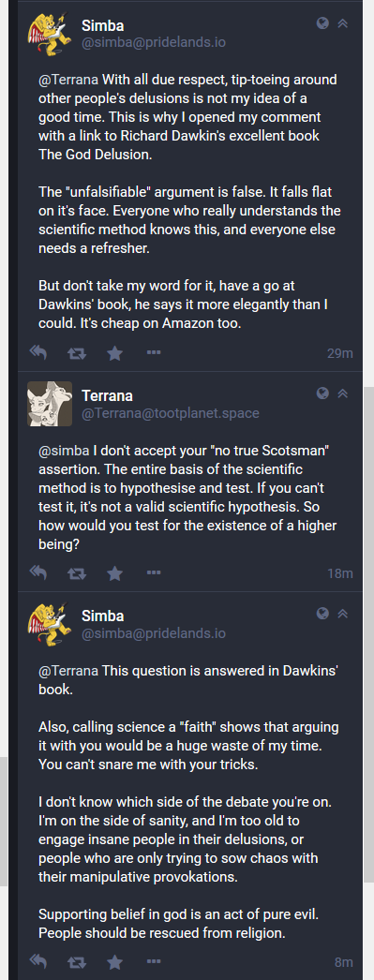Boost Simba's 29m post
This screenshot has height=980, width=374.
pyautogui.click(x=77, y=354)
